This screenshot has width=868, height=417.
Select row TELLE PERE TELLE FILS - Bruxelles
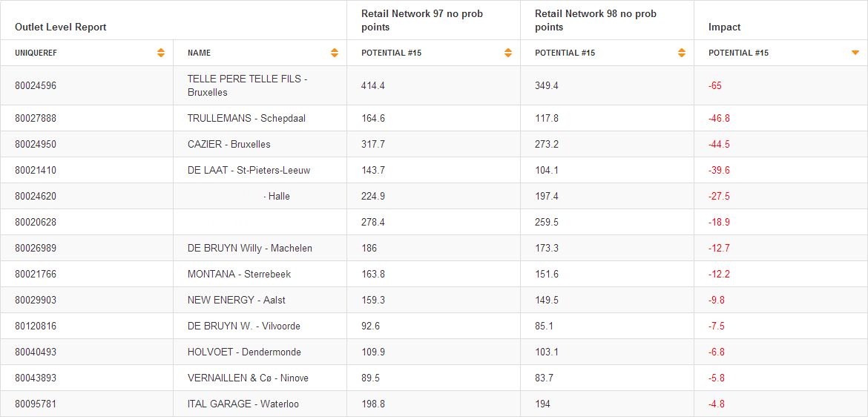pyautogui.click(x=247, y=85)
